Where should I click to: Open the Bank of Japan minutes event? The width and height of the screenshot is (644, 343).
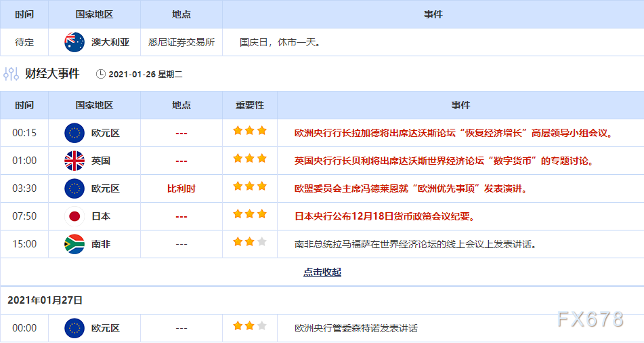pyautogui.click(x=384, y=216)
